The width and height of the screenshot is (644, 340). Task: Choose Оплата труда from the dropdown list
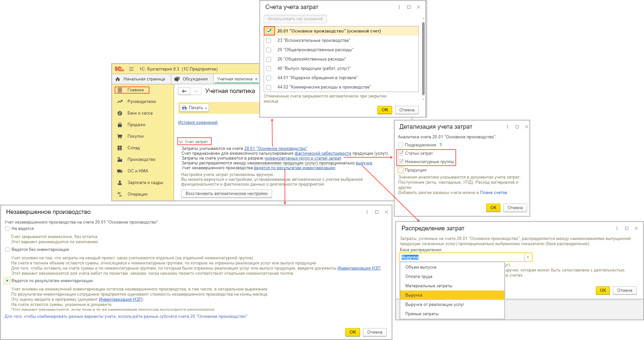pos(452,277)
